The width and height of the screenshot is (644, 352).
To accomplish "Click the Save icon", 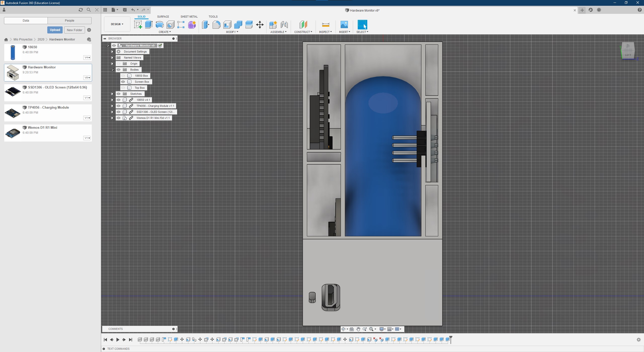I will pyautogui.click(x=125, y=10).
